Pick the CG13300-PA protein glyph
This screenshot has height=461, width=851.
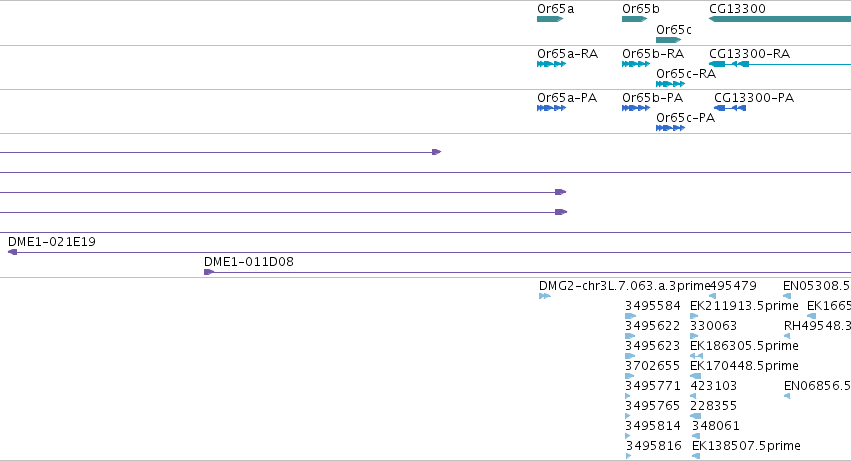(x=730, y=108)
